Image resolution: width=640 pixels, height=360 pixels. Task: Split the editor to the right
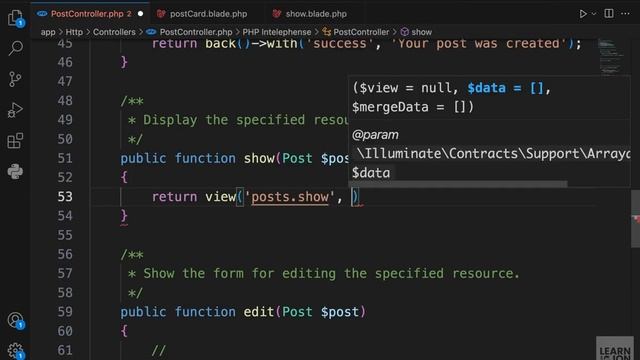click(609, 13)
